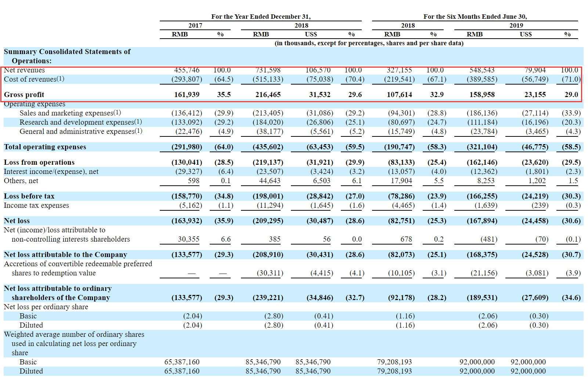This screenshot has height=385, width=588.
Task: Click the Summary Consolidated Statements of Operations heading
Action: (67, 56)
